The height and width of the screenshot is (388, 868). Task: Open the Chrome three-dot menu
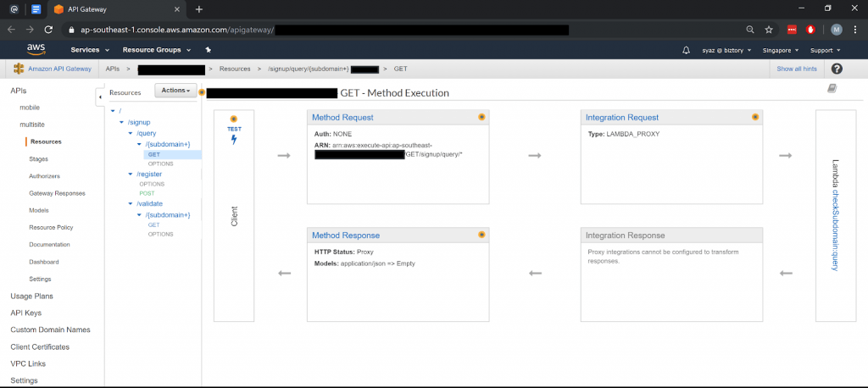tap(855, 30)
